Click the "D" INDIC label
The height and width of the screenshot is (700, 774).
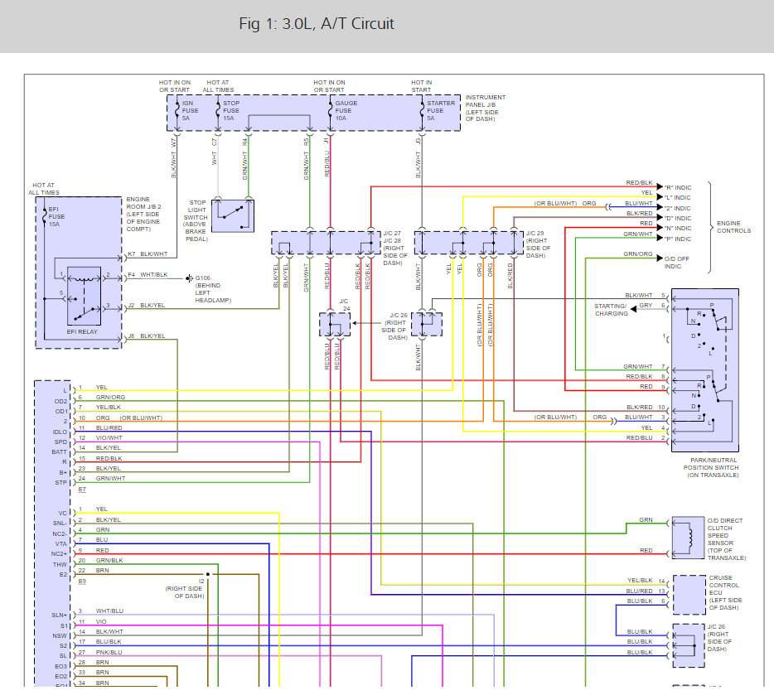(x=678, y=218)
